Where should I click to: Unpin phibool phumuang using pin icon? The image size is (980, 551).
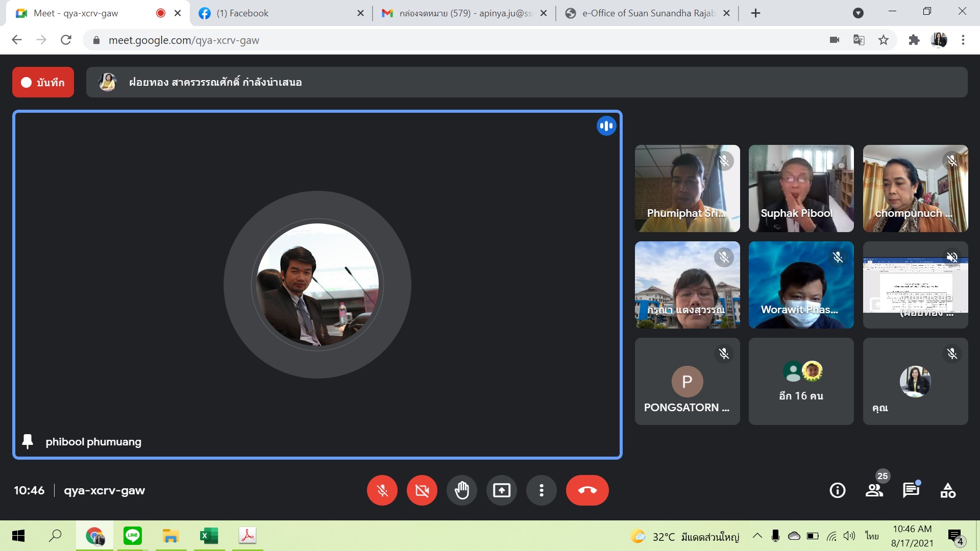coord(28,441)
